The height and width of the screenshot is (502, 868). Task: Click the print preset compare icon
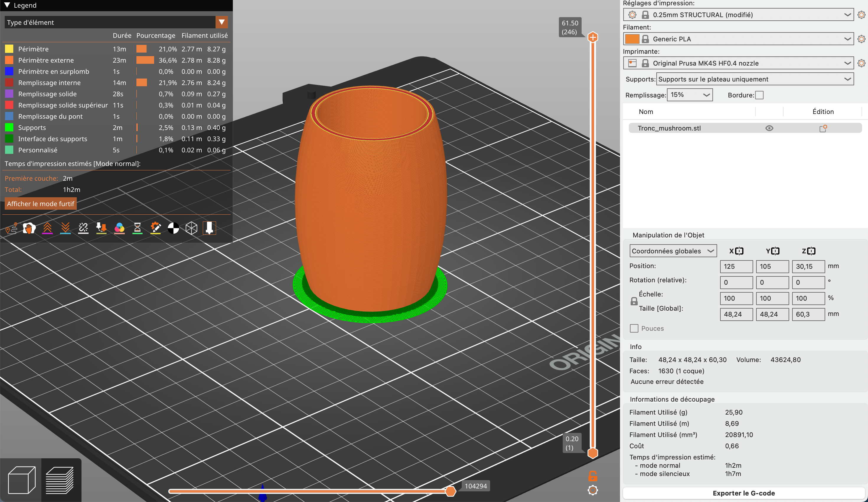[x=632, y=15]
